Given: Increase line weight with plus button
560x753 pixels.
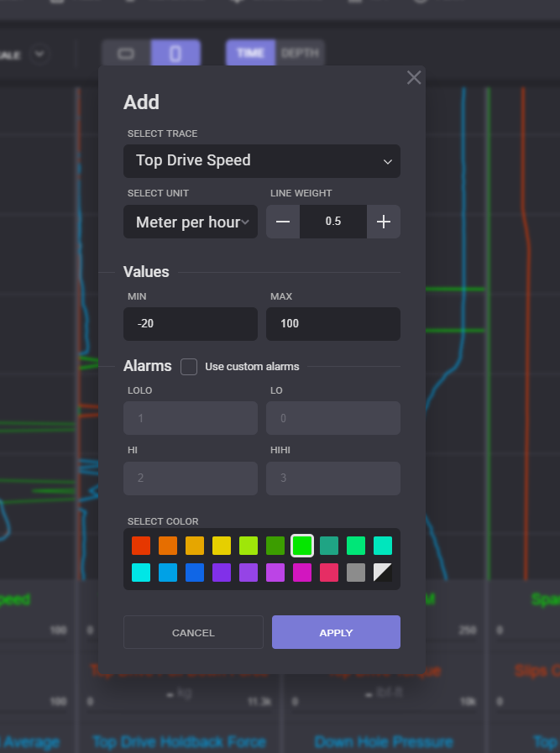Looking at the screenshot, I should pos(384,222).
